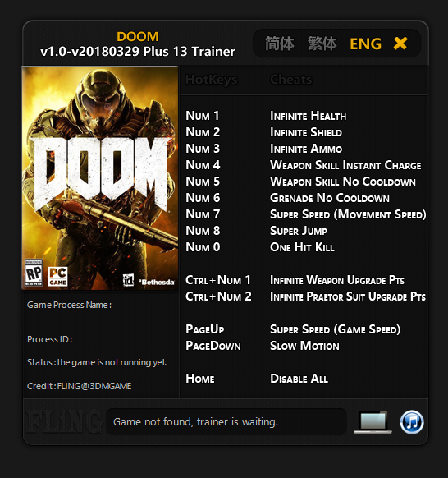Image resolution: width=448 pixels, height=478 pixels.
Task: Click the Ctrl+Num 2 hotkey label
Action: (218, 296)
